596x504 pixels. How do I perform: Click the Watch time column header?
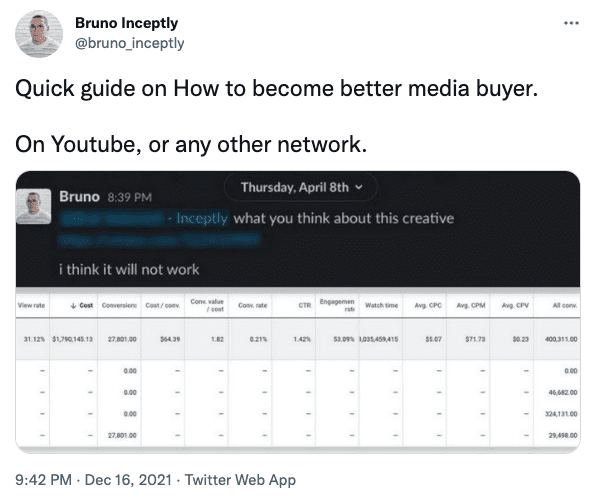point(381,306)
